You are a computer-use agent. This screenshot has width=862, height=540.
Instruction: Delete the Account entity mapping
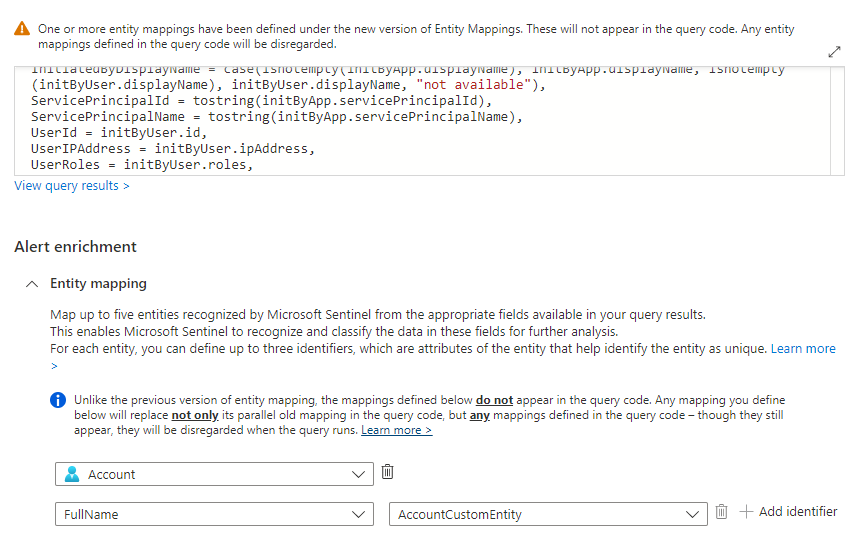(388, 473)
